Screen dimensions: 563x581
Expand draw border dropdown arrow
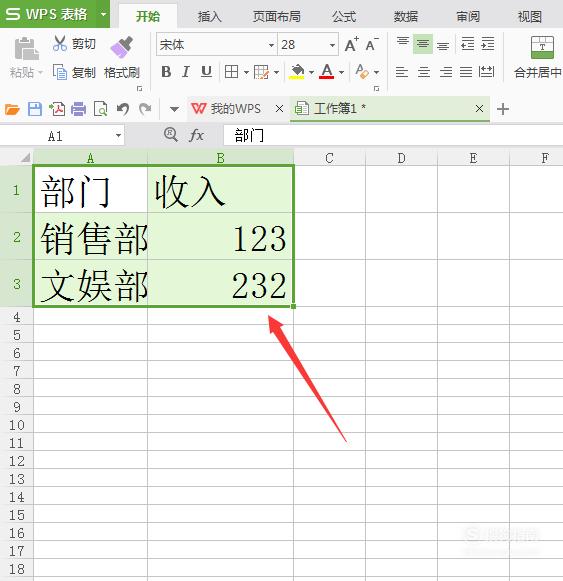point(276,72)
